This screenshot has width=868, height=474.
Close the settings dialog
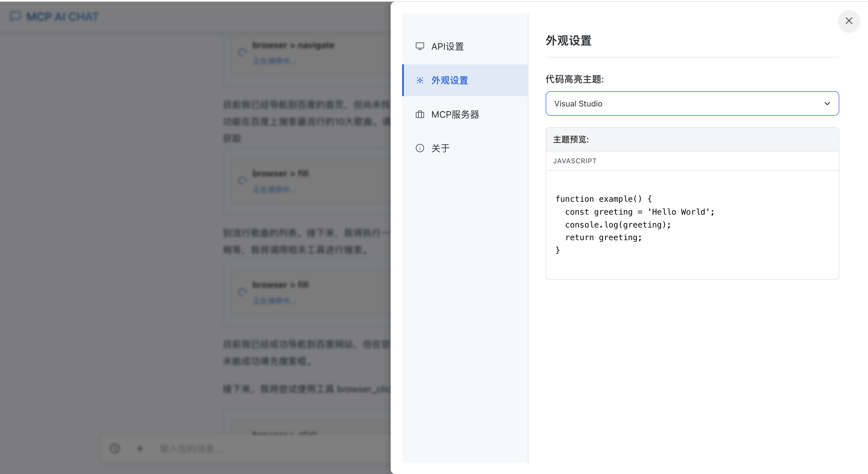coord(849,21)
